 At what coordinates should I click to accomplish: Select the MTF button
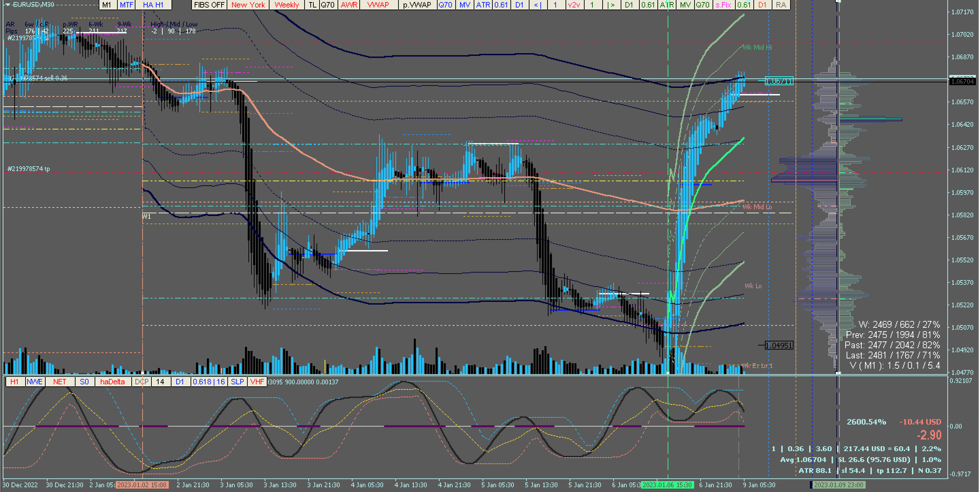(x=127, y=5)
